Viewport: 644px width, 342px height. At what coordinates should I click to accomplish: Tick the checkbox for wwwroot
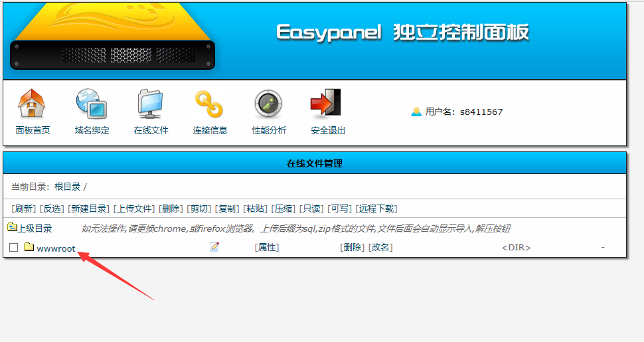coord(13,247)
